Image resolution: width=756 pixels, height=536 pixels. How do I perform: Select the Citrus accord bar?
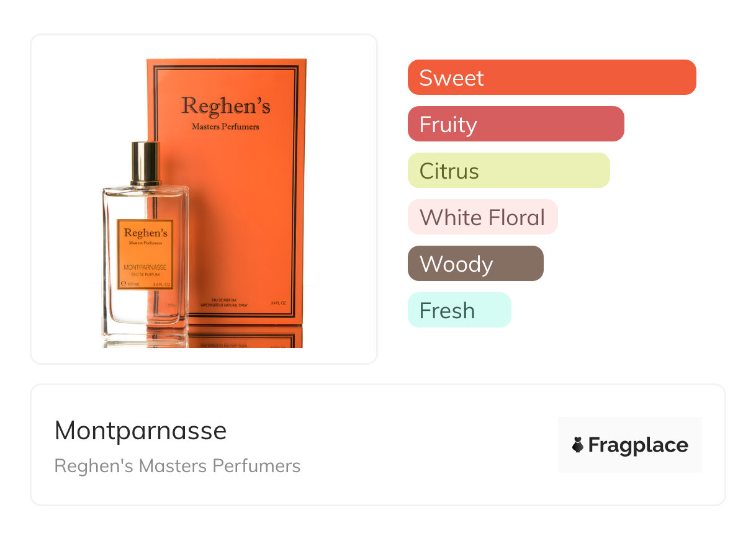[509, 171]
